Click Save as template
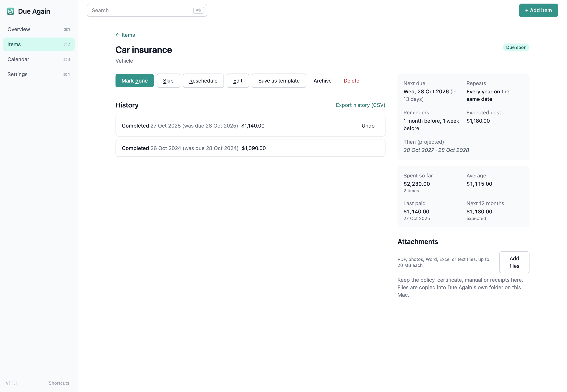Image resolution: width=567 pixels, height=392 pixels. (279, 81)
